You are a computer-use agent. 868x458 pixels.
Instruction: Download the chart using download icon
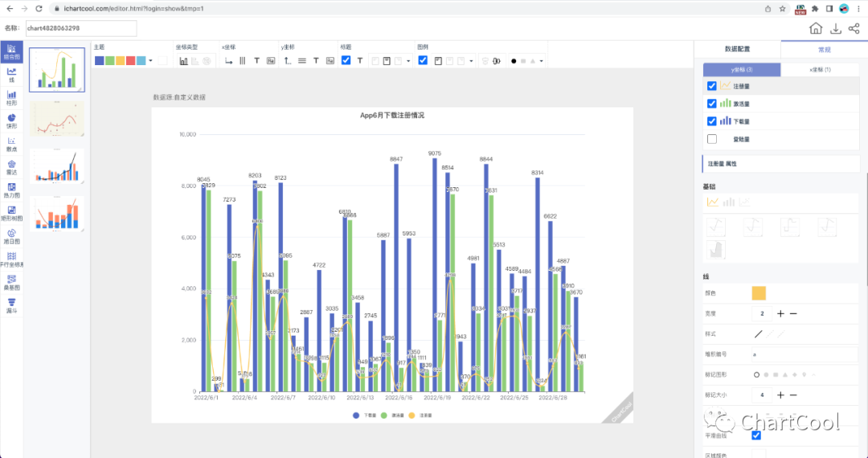(835, 29)
